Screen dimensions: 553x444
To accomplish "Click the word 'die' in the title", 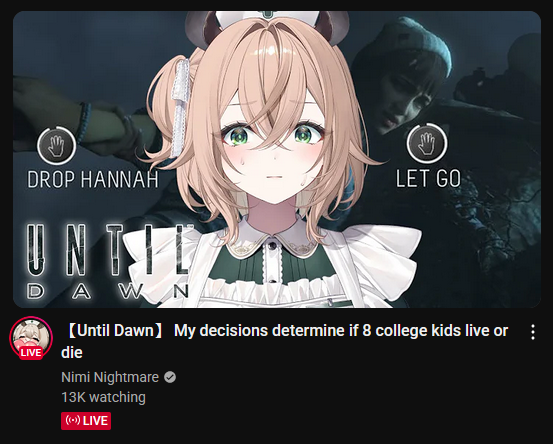I will tap(72, 352).
